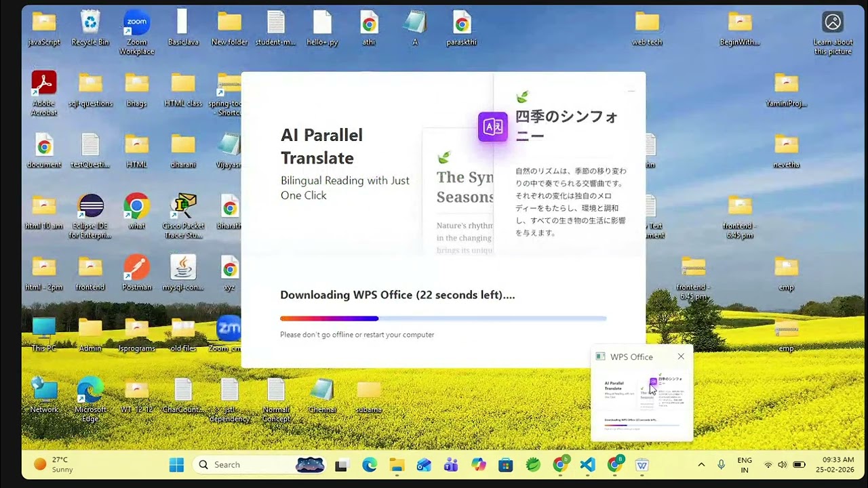Select the paraskthi Chrome file on desktop

click(x=462, y=28)
